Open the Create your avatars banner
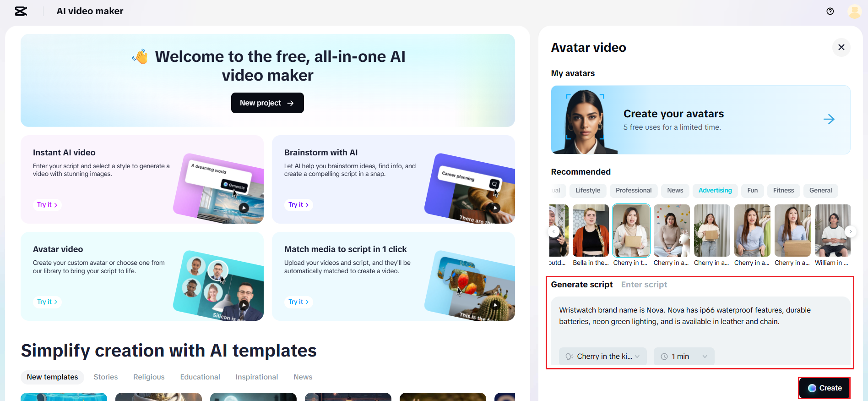868x401 pixels. [700, 120]
